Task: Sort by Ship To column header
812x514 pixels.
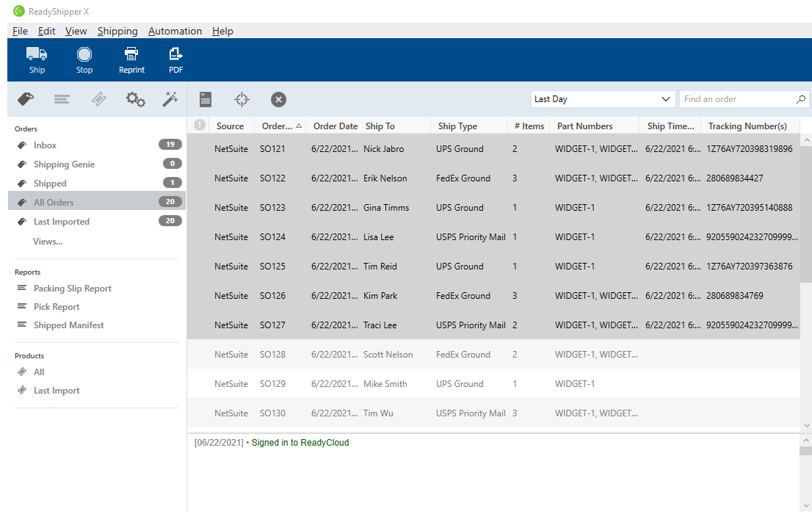Action: (x=380, y=126)
